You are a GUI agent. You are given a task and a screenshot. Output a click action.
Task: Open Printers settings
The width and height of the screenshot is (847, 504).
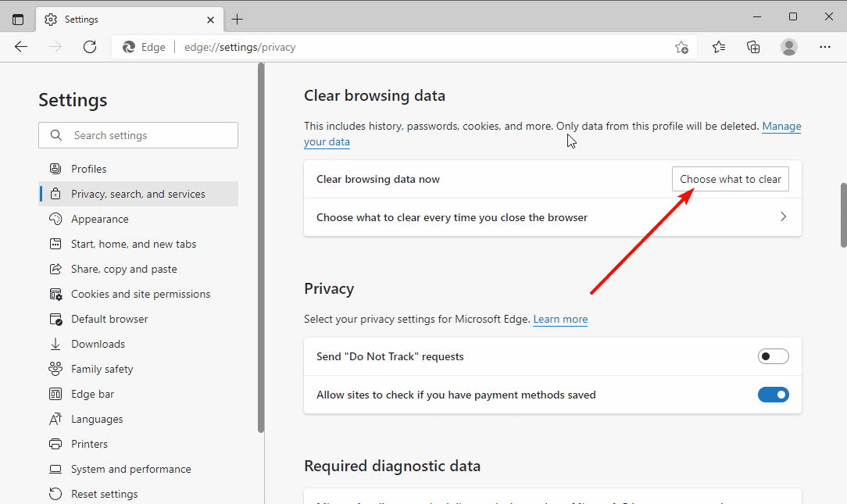138,444
